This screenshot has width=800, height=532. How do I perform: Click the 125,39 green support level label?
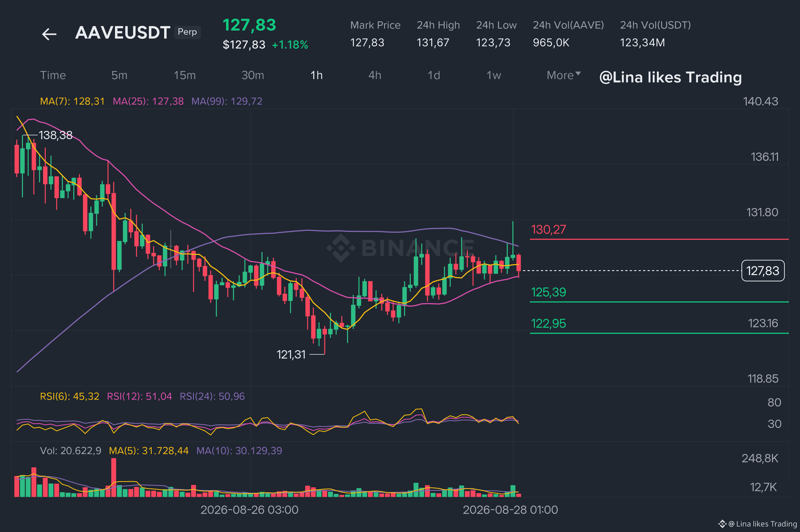pyautogui.click(x=548, y=292)
